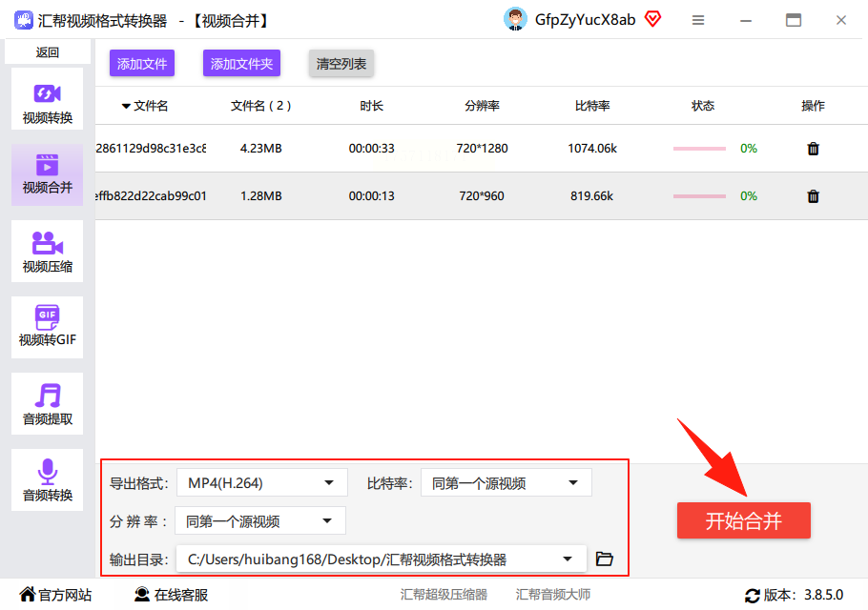Image resolution: width=868 pixels, height=610 pixels.
Task: Browse output folder with folder icon
Action: (604, 559)
